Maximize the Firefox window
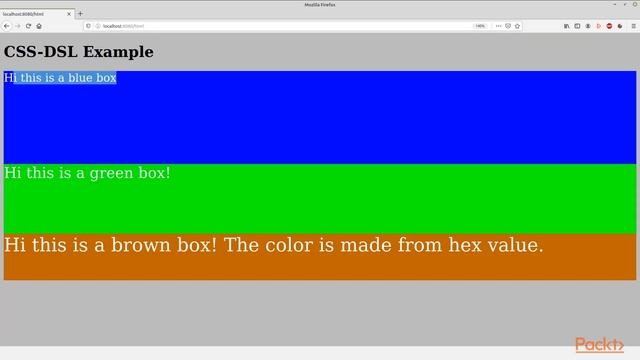This screenshot has height=360, width=640. (625, 4)
